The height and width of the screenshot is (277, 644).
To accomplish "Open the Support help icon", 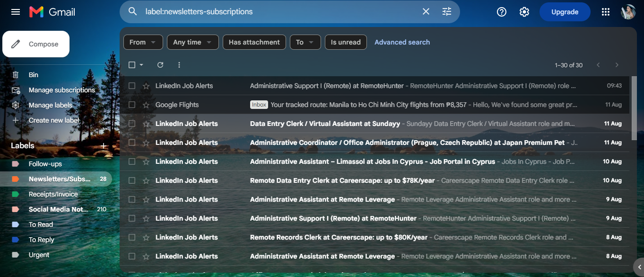I will (x=502, y=12).
